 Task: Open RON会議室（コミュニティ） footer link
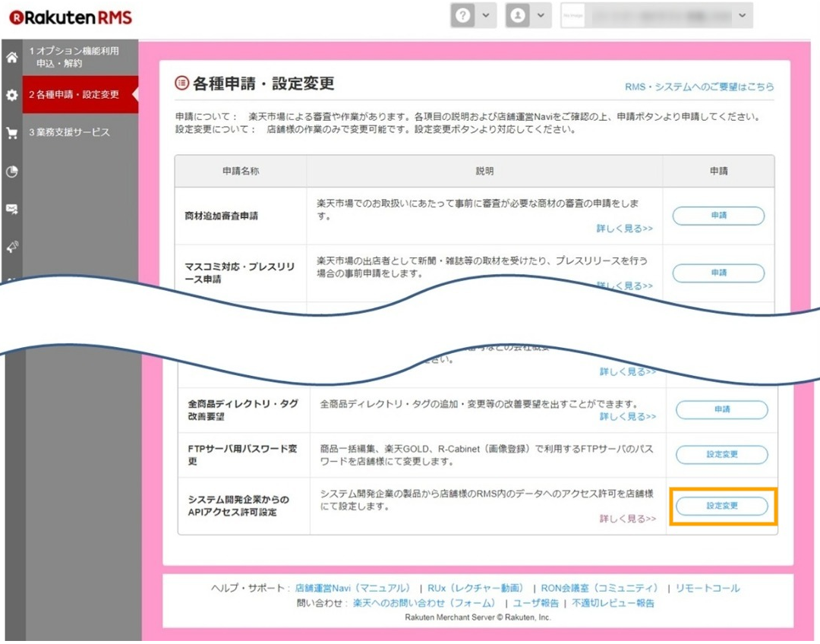[x=599, y=589]
